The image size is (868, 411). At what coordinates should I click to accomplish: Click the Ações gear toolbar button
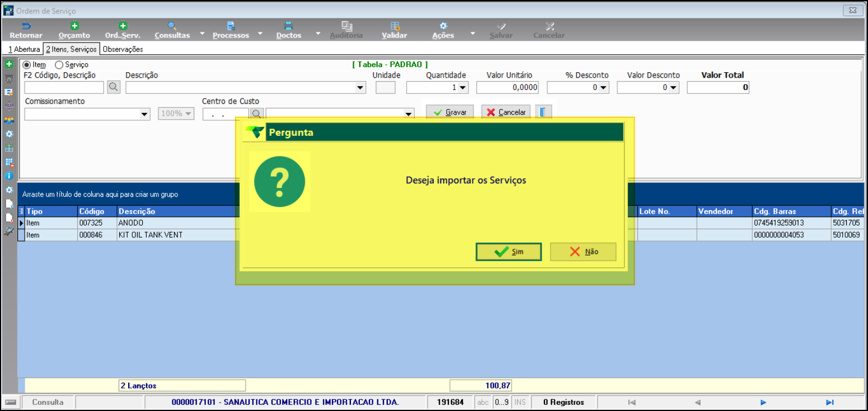click(443, 30)
